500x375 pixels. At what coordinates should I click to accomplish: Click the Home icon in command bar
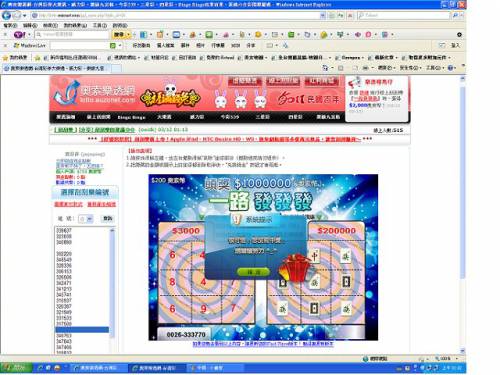[325, 68]
